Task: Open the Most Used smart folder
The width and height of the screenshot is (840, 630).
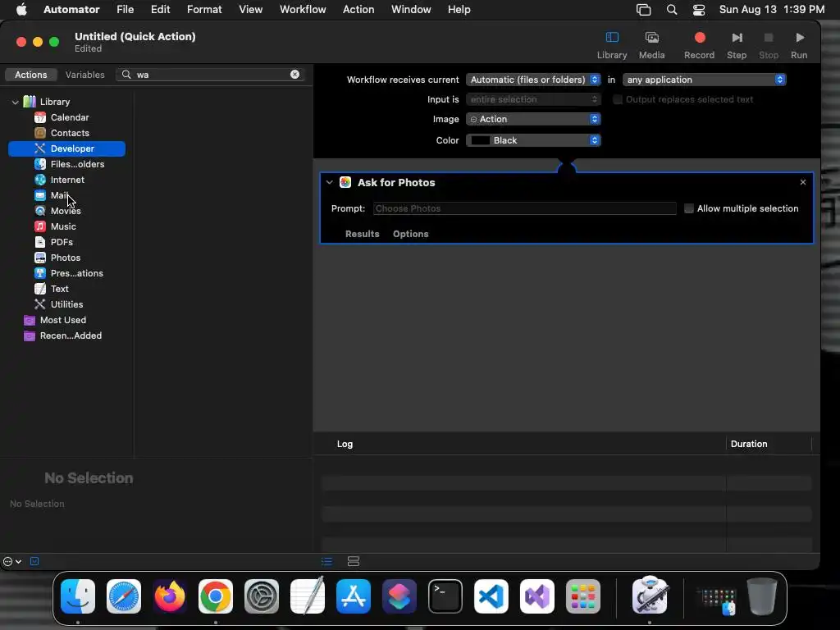Action: point(55,320)
